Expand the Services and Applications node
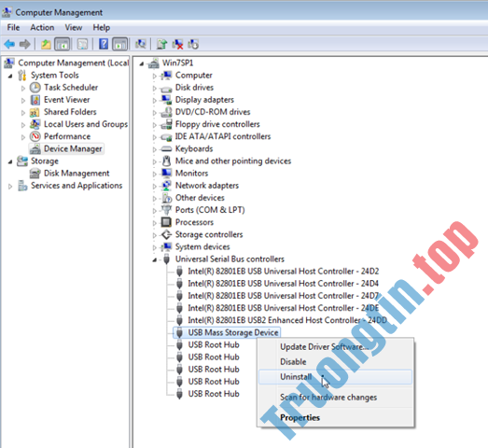 click(x=10, y=186)
